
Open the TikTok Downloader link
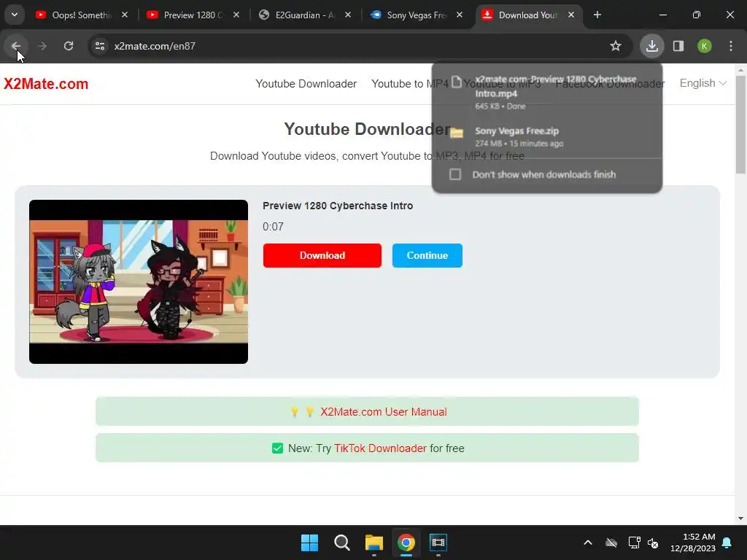coord(380,448)
